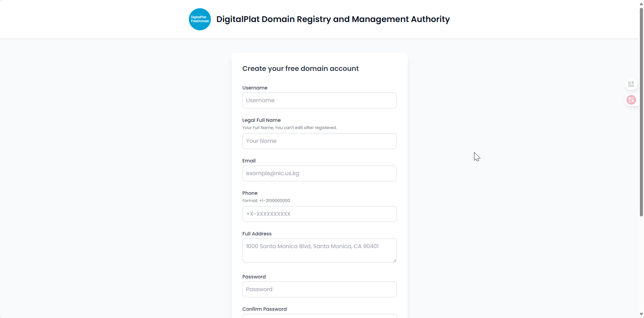Click the Confirm Password label
644x318 pixels.
[x=264, y=309]
